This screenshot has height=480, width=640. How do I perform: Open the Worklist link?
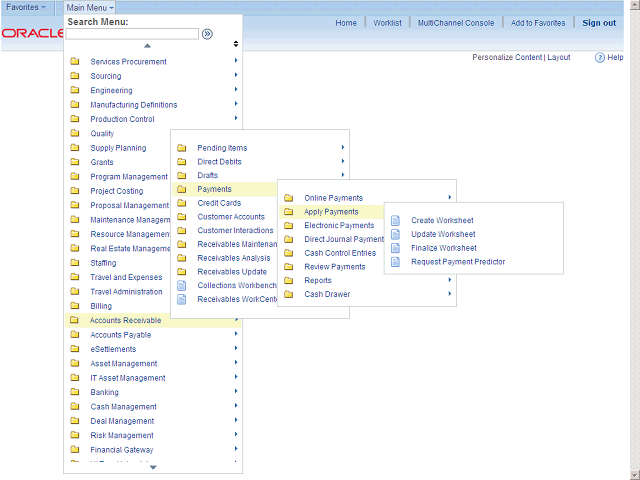pyautogui.click(x=387, y=23)
